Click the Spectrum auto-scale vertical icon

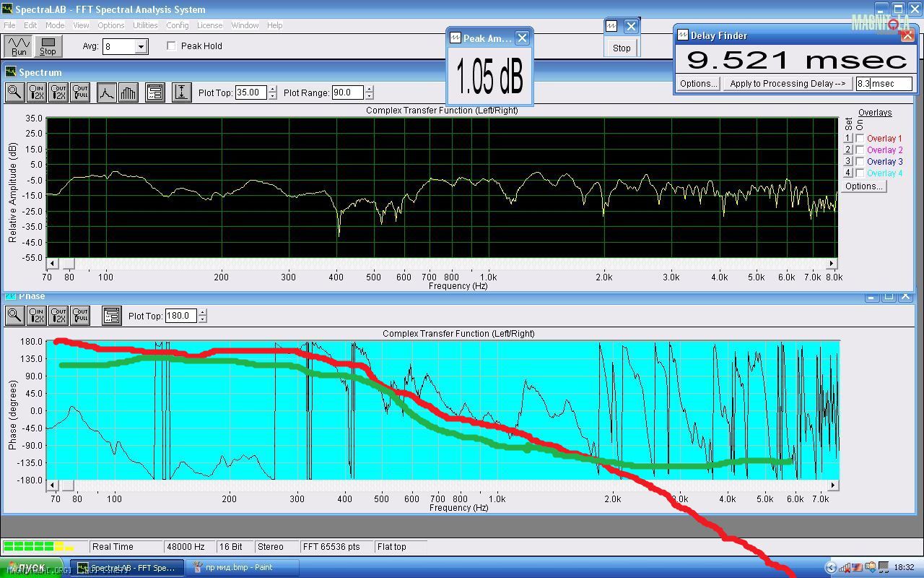click(181, 92)
